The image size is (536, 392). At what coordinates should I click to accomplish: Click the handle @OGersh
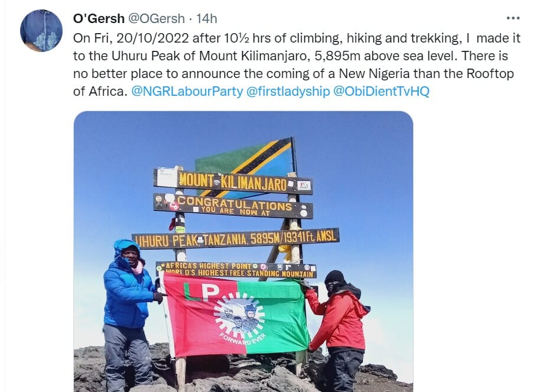pyautogui.click(x=152, y=18)
